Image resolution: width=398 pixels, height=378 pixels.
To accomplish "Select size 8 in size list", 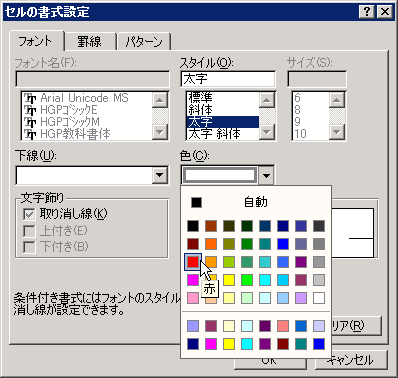I will pos(311,110).
